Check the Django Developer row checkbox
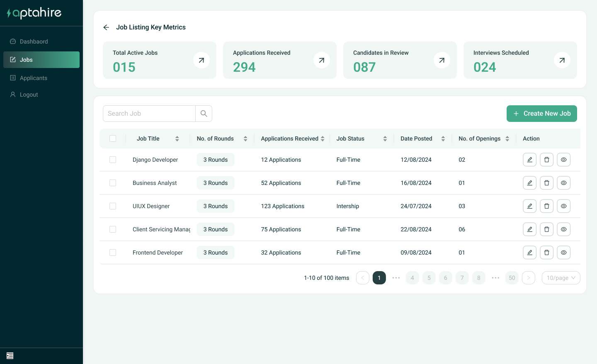Screen dimensions: 597x364 coord(113,160)
